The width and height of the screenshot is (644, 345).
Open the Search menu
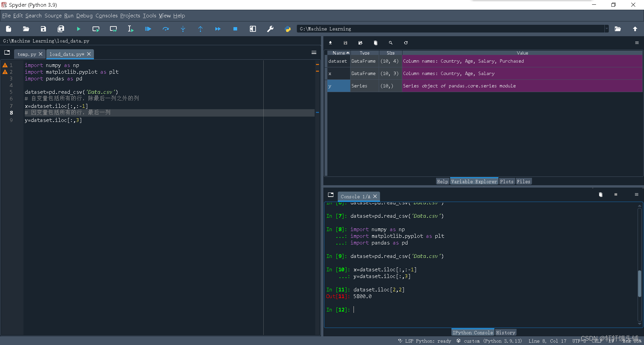click(x=34, y=16)
